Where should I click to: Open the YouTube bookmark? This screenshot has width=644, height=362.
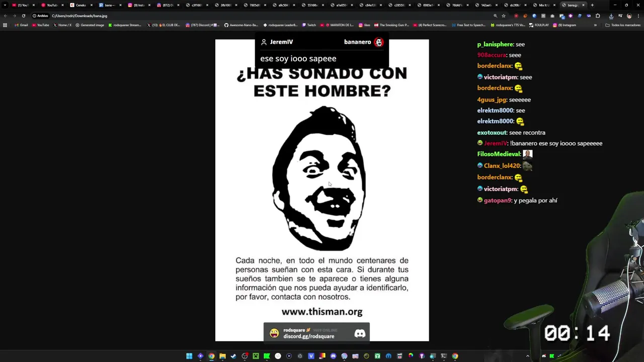coord(41,25)
